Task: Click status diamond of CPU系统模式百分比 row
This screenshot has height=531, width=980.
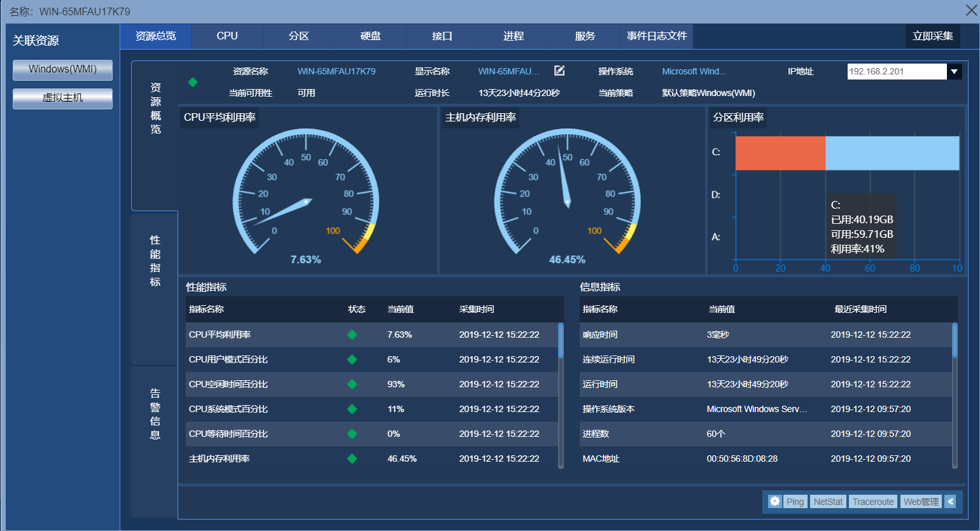Action: pyautogui.click(x=352, y=409)
